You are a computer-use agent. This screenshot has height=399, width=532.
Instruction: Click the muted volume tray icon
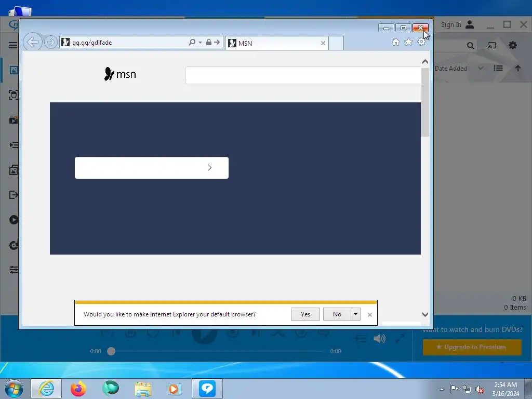pos(480,389)
